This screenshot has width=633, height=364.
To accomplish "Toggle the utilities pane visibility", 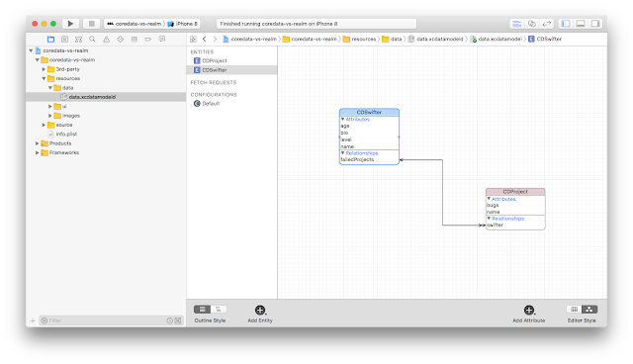I will click(x=595, y=24).
